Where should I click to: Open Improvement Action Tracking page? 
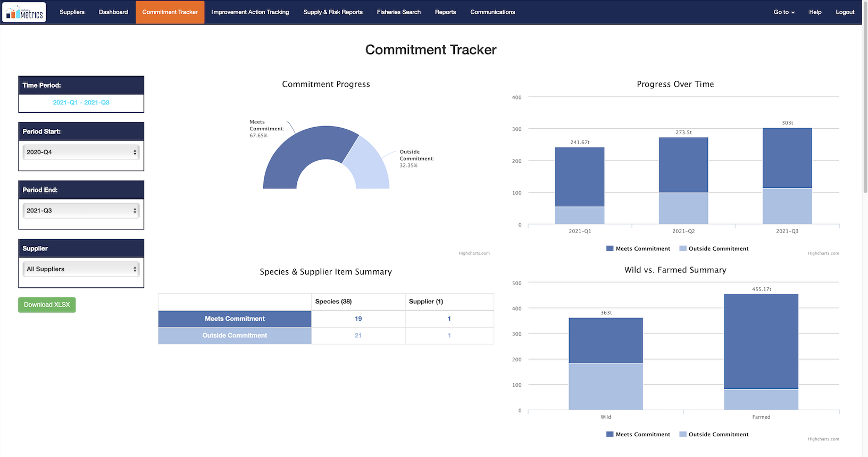pos(250,12)
